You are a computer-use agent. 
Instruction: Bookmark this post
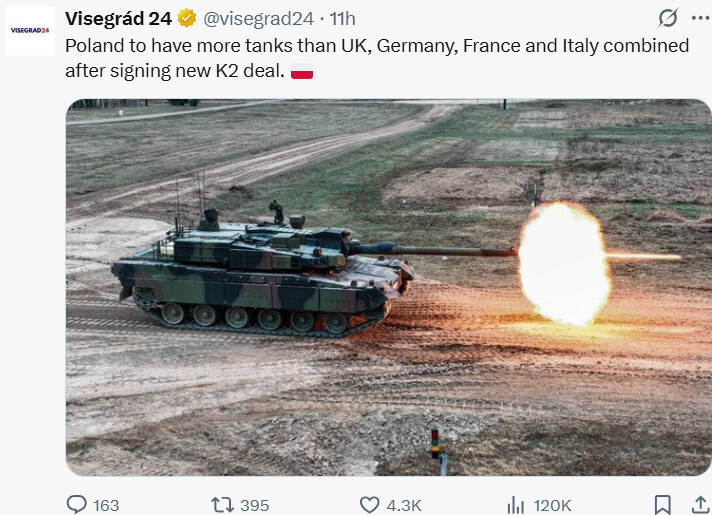click(x=663, y=505)
